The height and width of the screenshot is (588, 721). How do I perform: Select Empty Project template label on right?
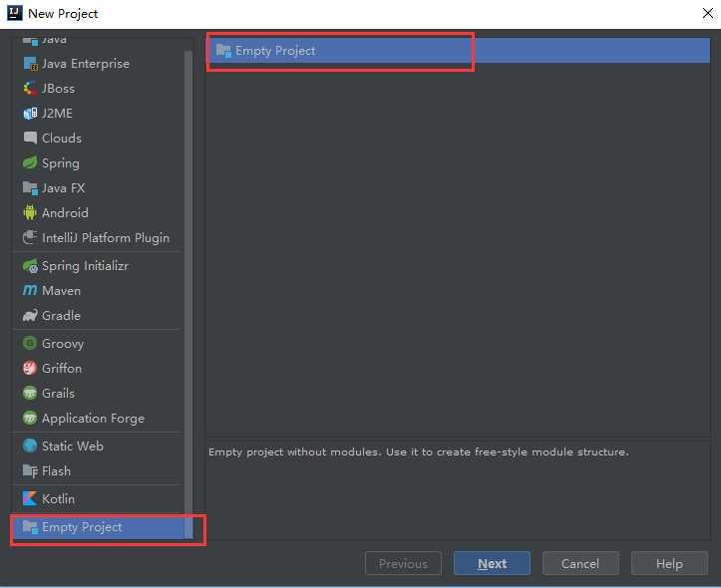tap(275, 51)
